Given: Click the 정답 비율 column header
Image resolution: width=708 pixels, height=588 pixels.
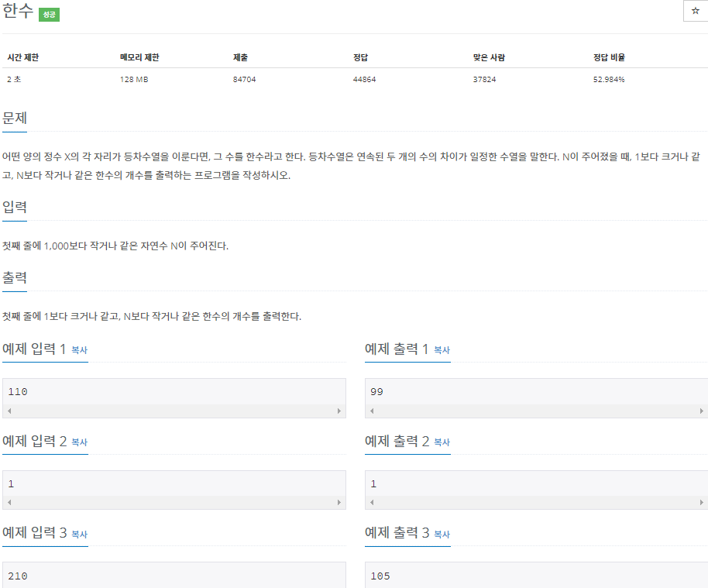Looking at the screenshot, I should click(609, 57).
